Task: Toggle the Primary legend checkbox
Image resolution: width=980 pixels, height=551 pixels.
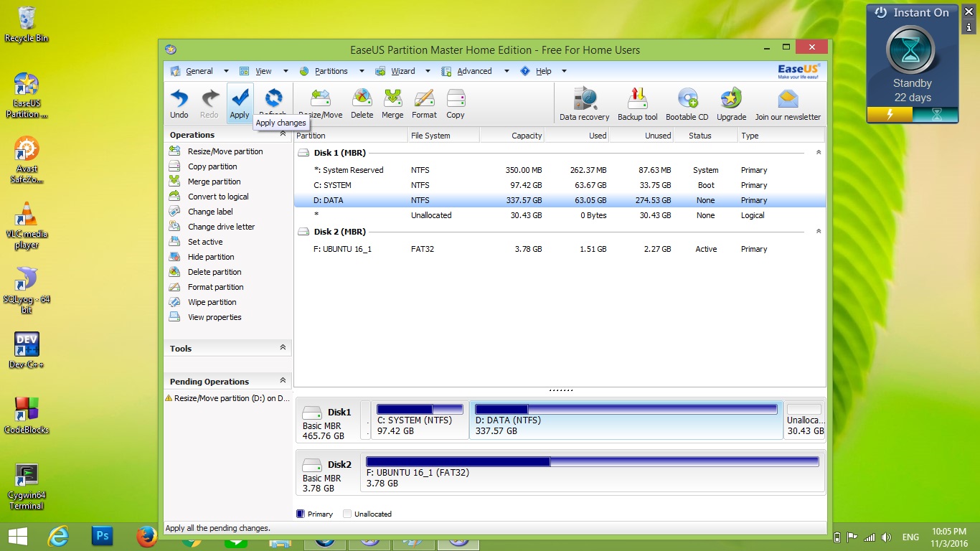Action: pyautogui.click(x=299, y=514)
